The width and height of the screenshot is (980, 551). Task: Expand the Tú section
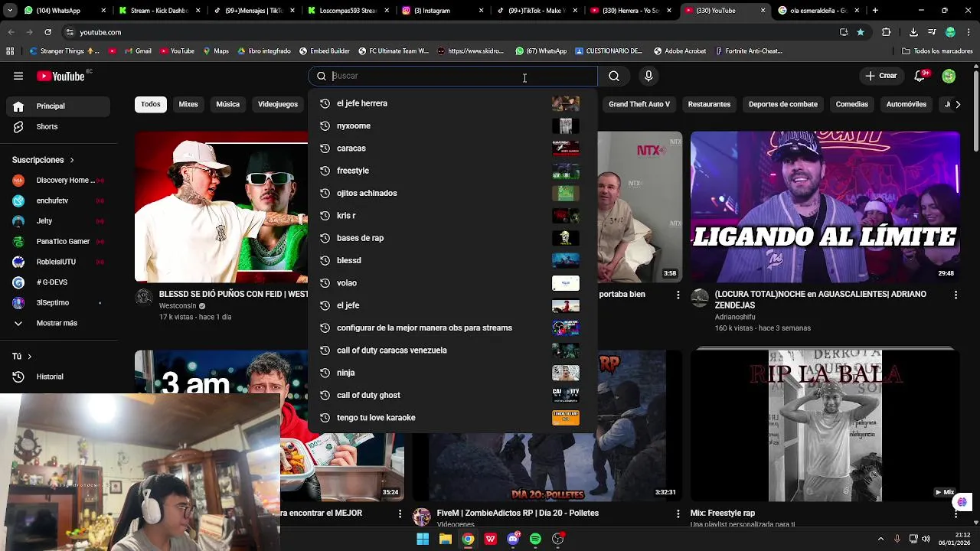(22, 357)
